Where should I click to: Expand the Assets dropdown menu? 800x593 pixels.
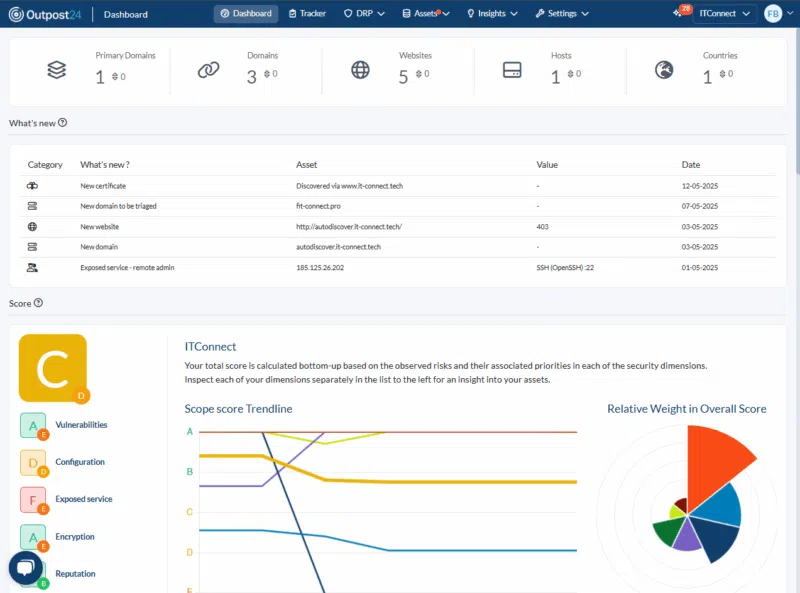tap(425, 14)
